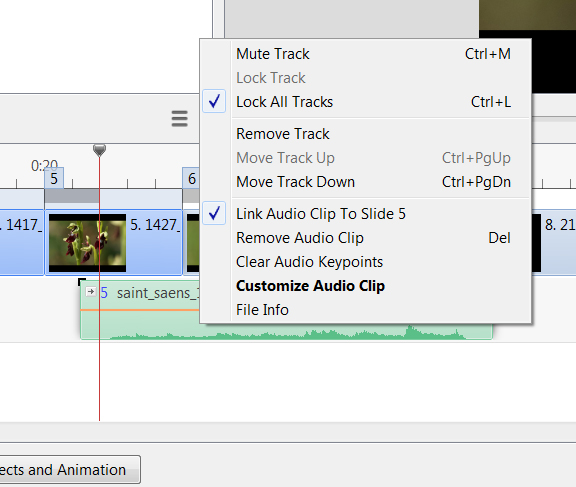Open the timeline hamburger menu icon

(x=179, y=119)
